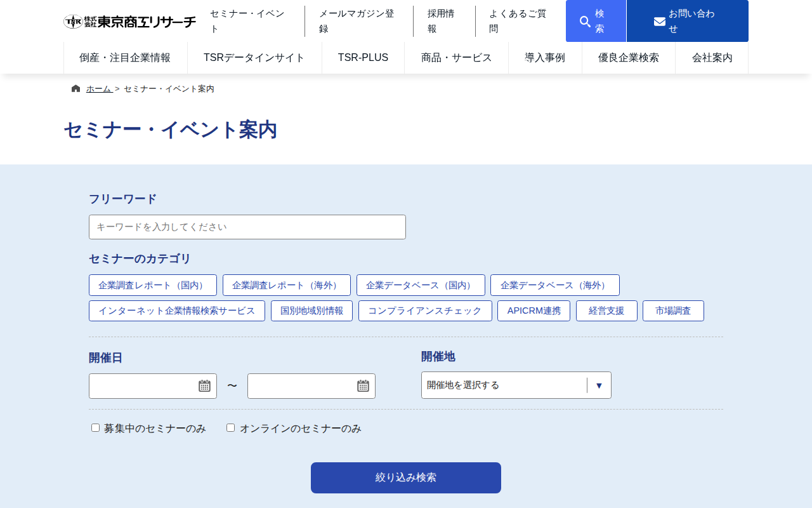The image size is (812, 508).
Task: Click the home icon in the breadcrumb
Action: (x=74, y=88)
